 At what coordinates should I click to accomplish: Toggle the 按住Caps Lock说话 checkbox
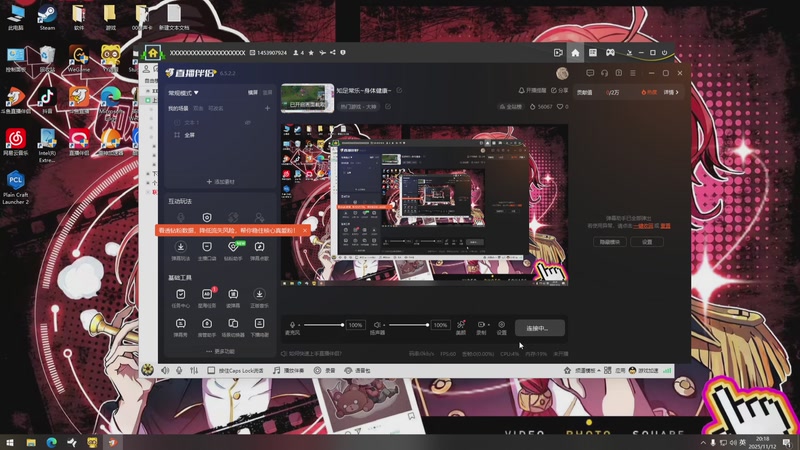[x=211, y=370]
